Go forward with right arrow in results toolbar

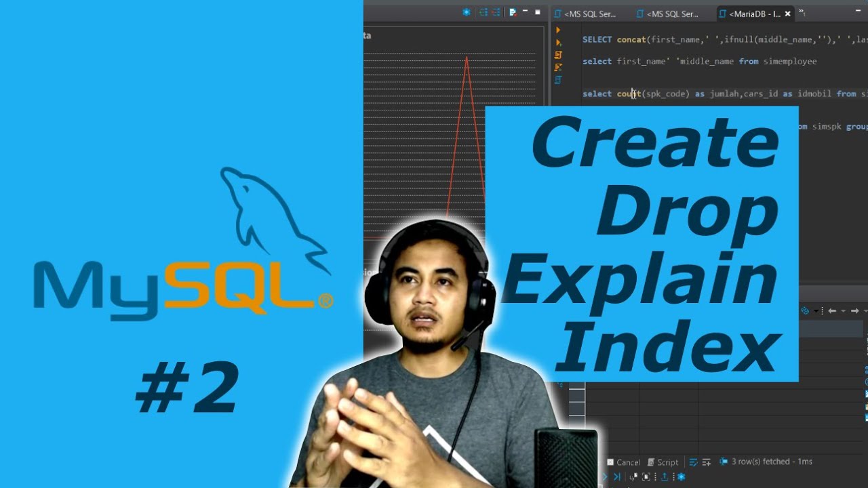pyautogui.click(x=854, y=311)
